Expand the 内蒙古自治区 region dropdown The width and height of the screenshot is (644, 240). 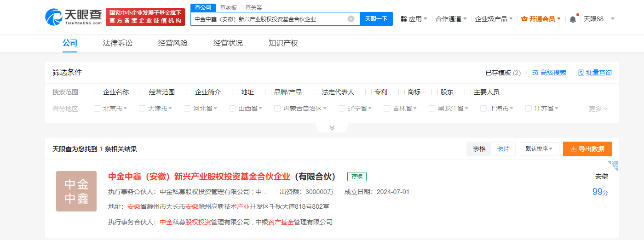325,109
